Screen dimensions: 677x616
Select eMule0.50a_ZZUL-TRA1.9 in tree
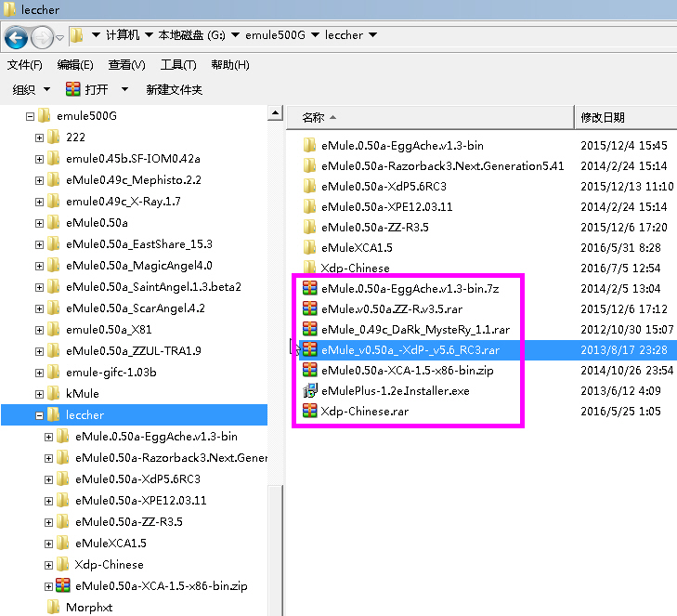134,351
